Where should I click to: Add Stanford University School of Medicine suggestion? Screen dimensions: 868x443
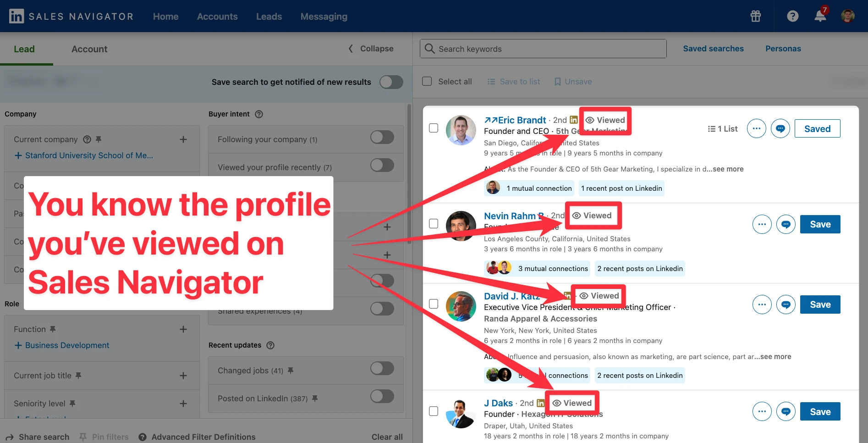tap(84, 155)
